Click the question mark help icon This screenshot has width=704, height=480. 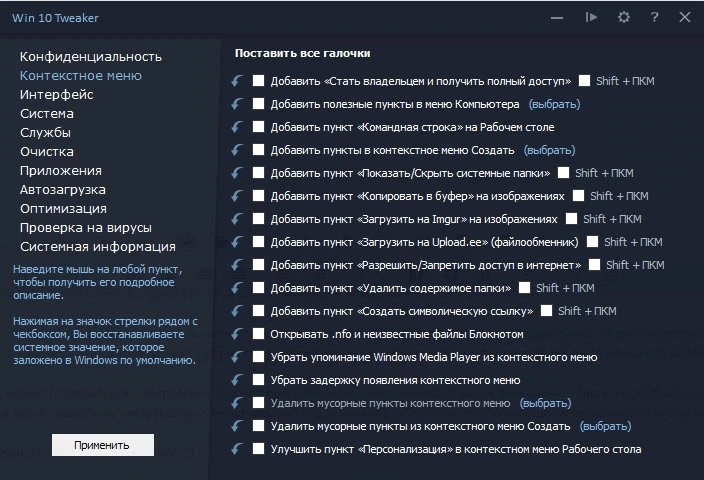coord(654,18)
